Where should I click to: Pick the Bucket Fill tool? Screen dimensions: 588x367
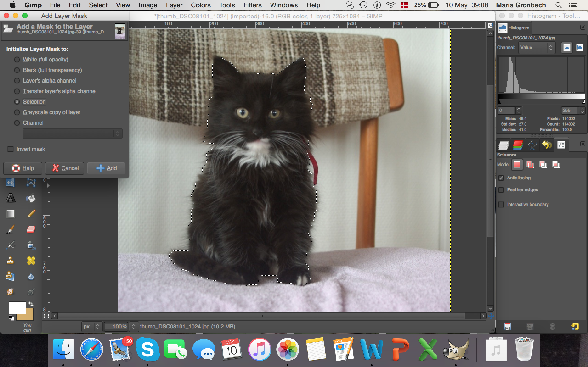point(31,198)
